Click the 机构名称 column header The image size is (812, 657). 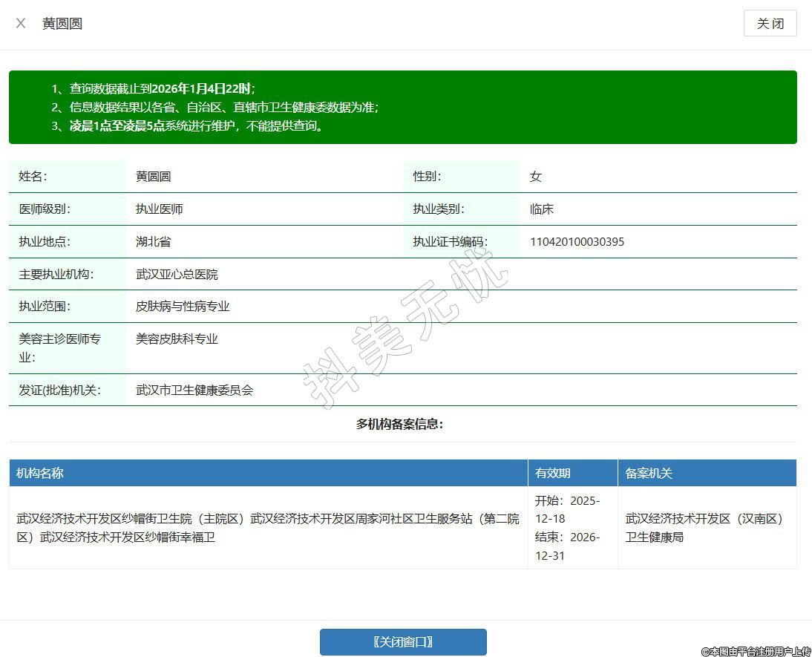point(40,474)
